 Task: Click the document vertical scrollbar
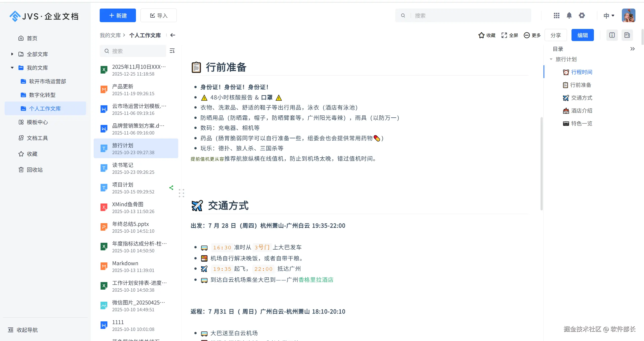542,163
